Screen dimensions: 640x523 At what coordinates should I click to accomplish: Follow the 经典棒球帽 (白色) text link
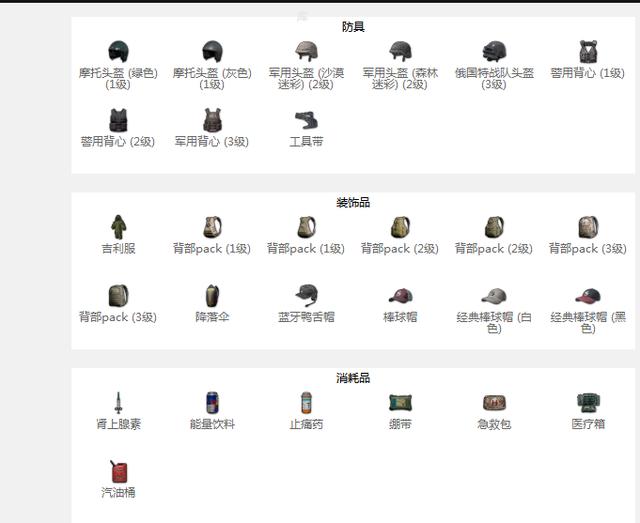coord(494,323)
